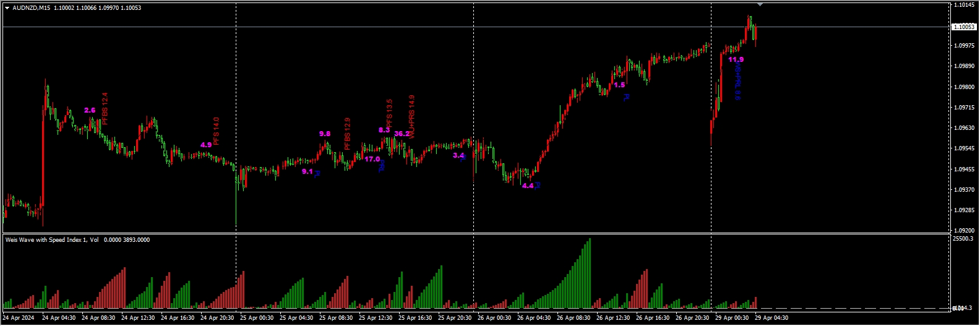Click the blue WS+PRL 8.6 vertical label
Viewport: 980px width, 326px height.
click(738, 81)
